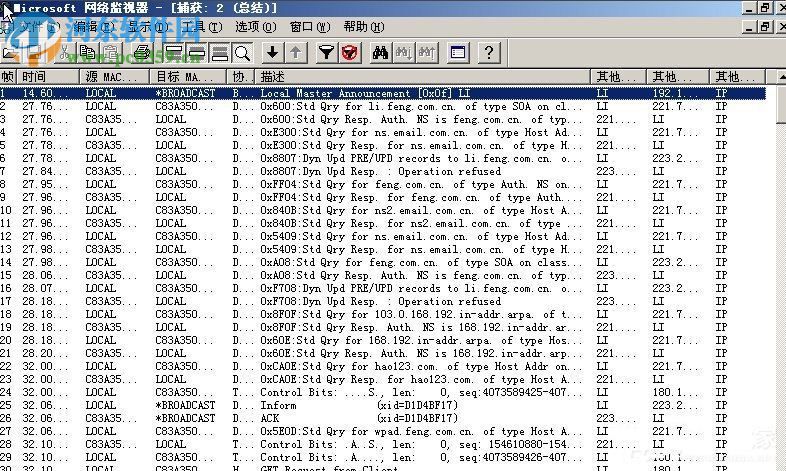Click the question mark help icon
The image size is (786, 471).
coord(488,52)
